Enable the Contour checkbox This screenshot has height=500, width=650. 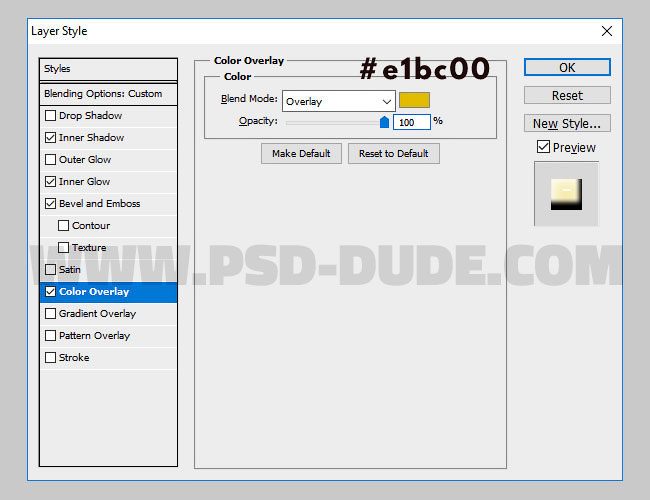click(x=63, y=225)
